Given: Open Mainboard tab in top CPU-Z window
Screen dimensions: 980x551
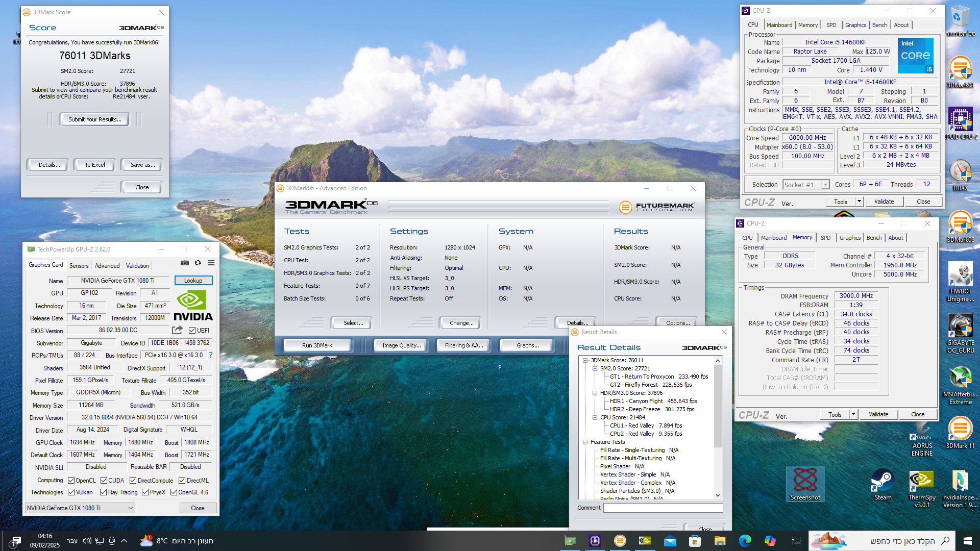Looking at the screenshot, I should (779, 25).
